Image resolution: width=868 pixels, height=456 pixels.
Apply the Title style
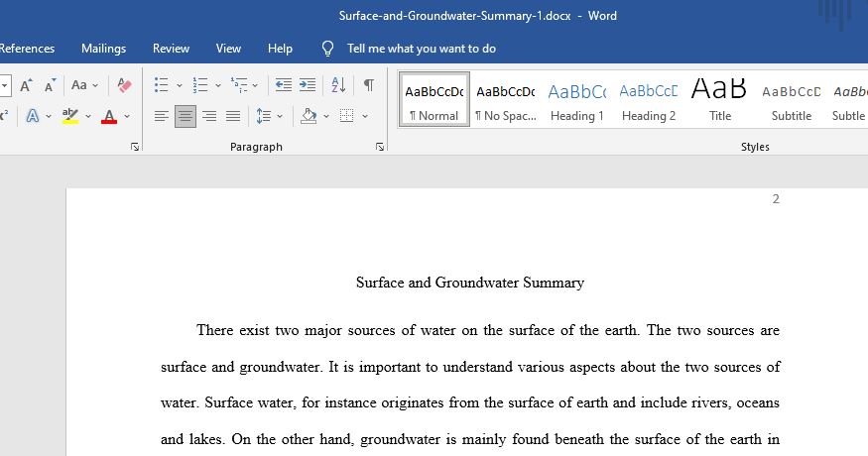pyautogui.click(x=719, y=99)
